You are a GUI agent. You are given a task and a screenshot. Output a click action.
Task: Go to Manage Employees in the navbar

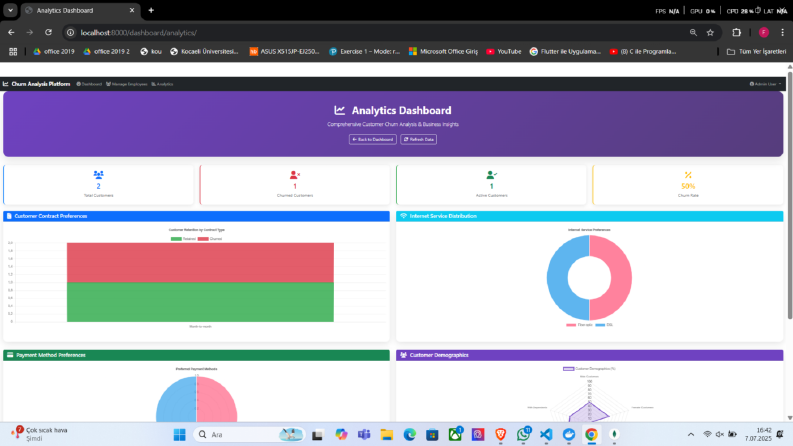coord(126,84)
